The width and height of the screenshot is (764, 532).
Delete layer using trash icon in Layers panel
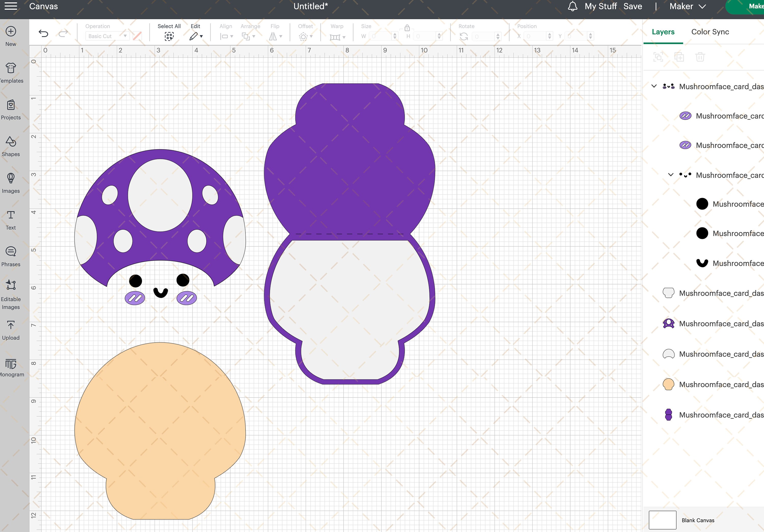[x=700, y=57]
